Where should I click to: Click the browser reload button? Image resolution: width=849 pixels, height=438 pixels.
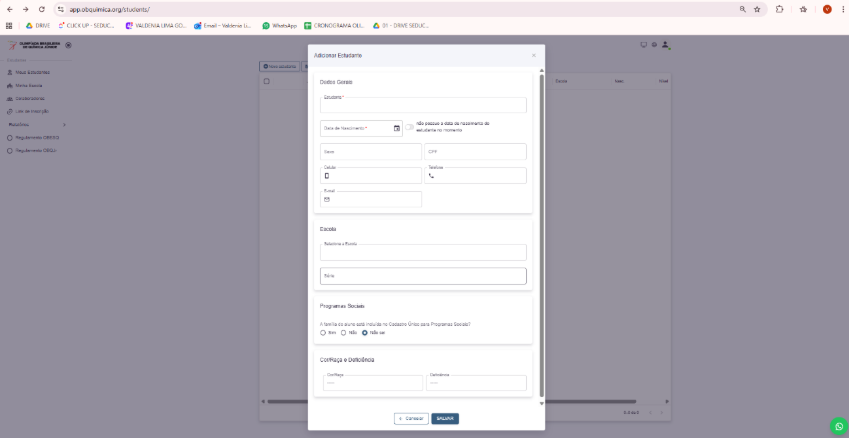(x=41, y=8)
